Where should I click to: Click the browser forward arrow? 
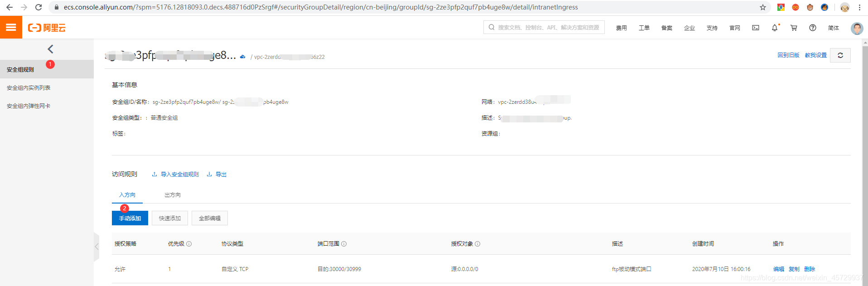tap(24, 7)
